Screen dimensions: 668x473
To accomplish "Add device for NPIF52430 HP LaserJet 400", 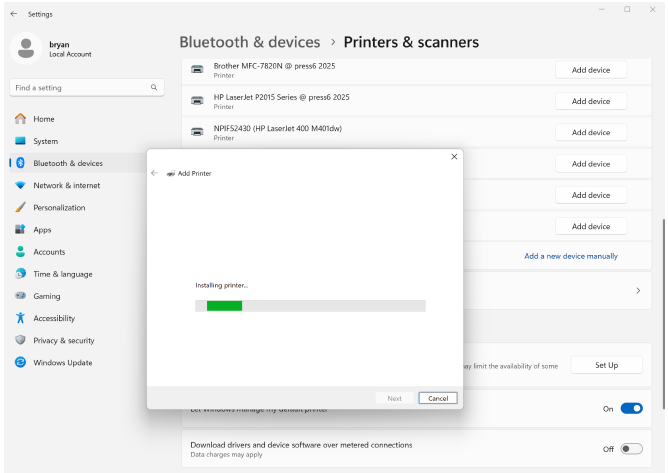I will [590, 133].
